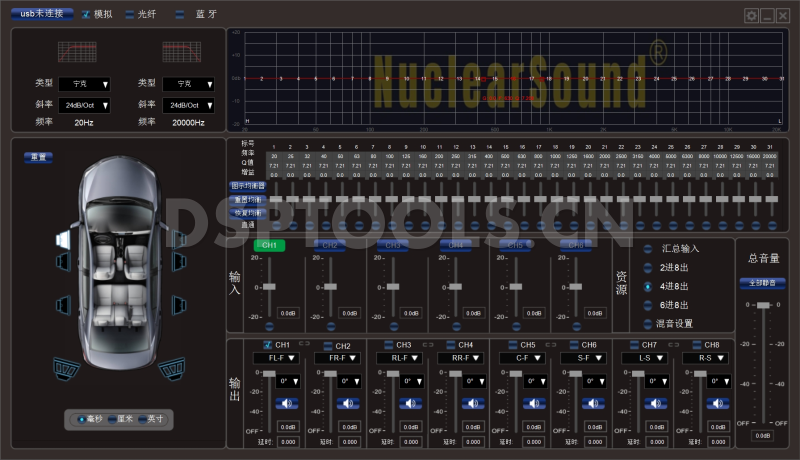Screen dimensions: 800x460
Task: Select the right subwoofer behind the car
Action: [172, 369]
